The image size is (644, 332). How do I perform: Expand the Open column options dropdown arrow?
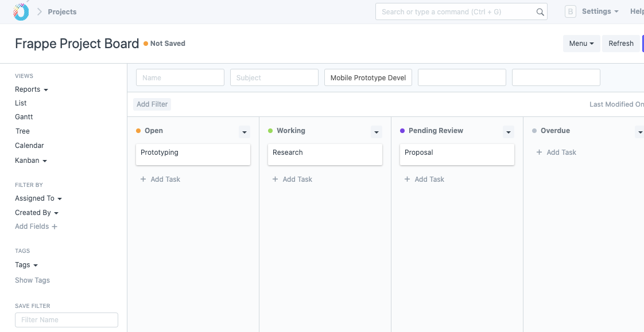[245, 132]
